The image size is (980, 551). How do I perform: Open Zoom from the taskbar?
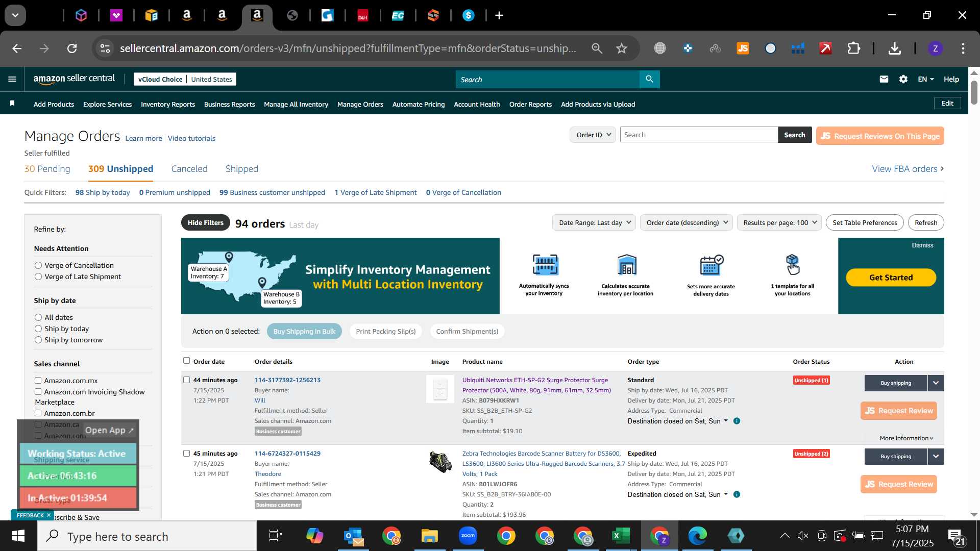[x=468, y=536]
